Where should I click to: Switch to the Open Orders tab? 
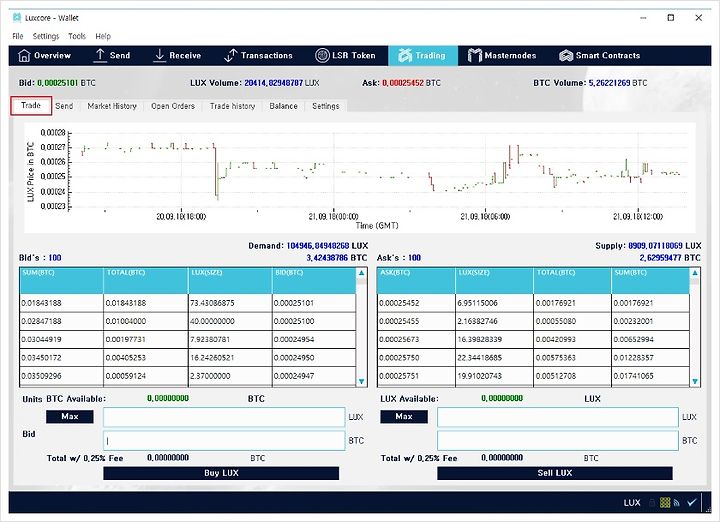[173, 106]
